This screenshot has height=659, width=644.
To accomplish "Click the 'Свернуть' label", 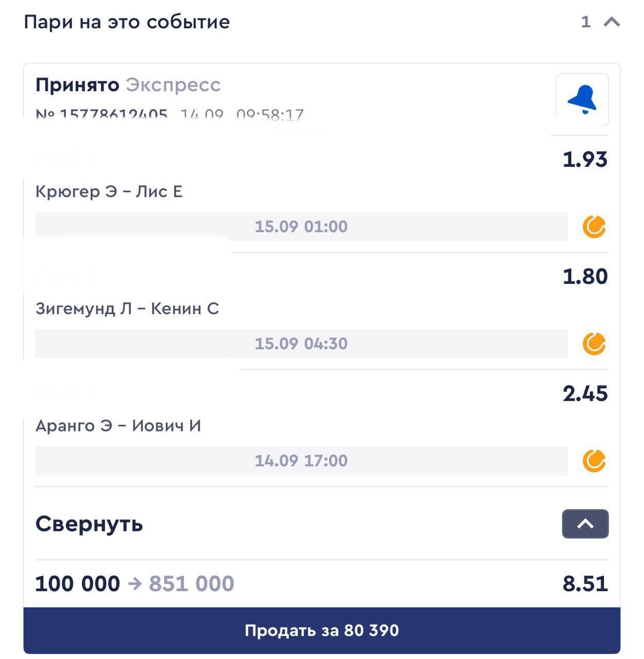I will pyautogui.click(x=89, y=524).
